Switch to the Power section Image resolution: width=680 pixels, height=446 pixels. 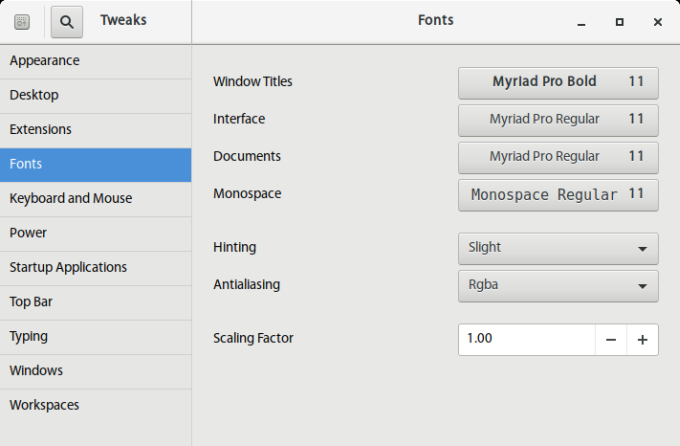tap(95, 233)
